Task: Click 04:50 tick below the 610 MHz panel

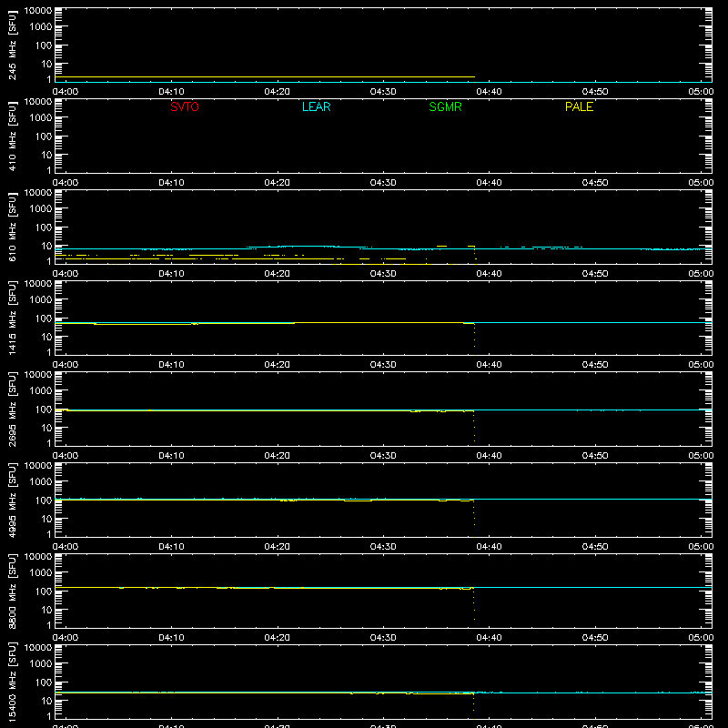Action: [x=595, y=274]
